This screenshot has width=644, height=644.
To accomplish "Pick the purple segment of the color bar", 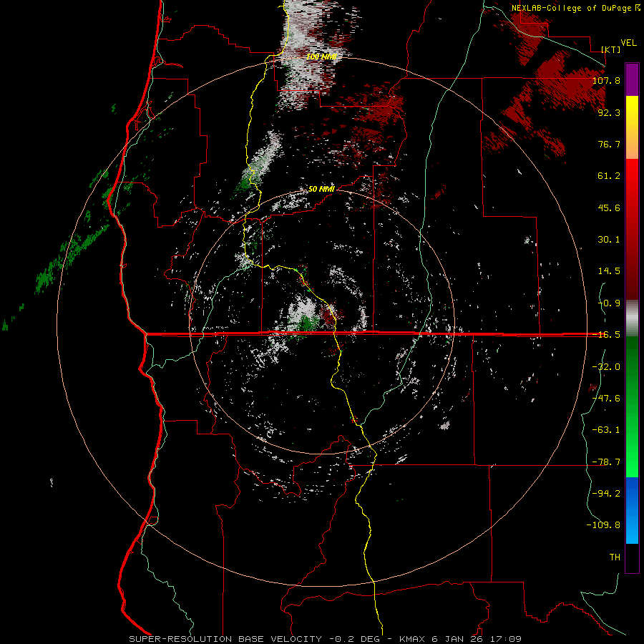I will [632, 79].
